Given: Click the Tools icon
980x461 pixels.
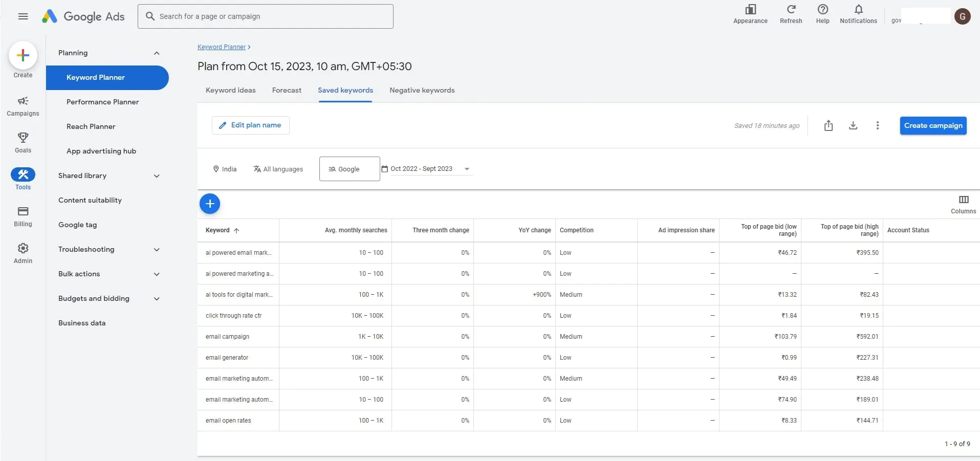Looking at the screenshot, I should 23,175.
